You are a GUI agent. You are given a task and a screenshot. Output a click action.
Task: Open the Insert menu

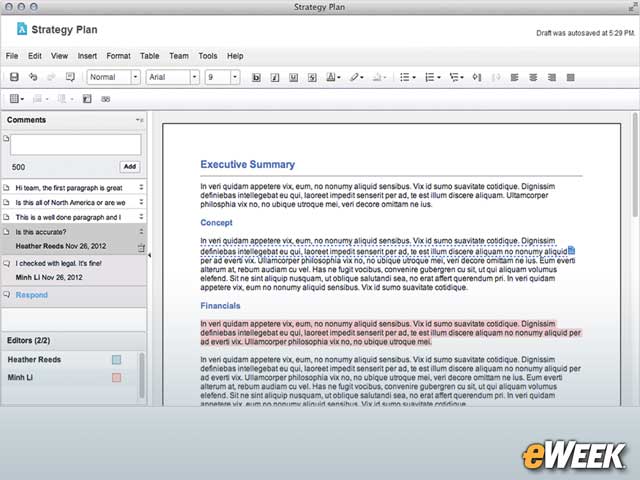pyautogui.click(x=87, y=56)
